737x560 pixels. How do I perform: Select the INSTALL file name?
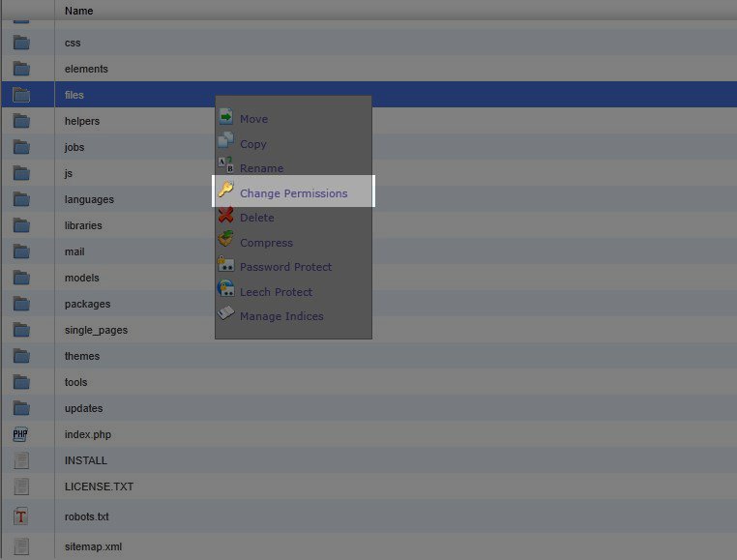[x=86, y=460]
